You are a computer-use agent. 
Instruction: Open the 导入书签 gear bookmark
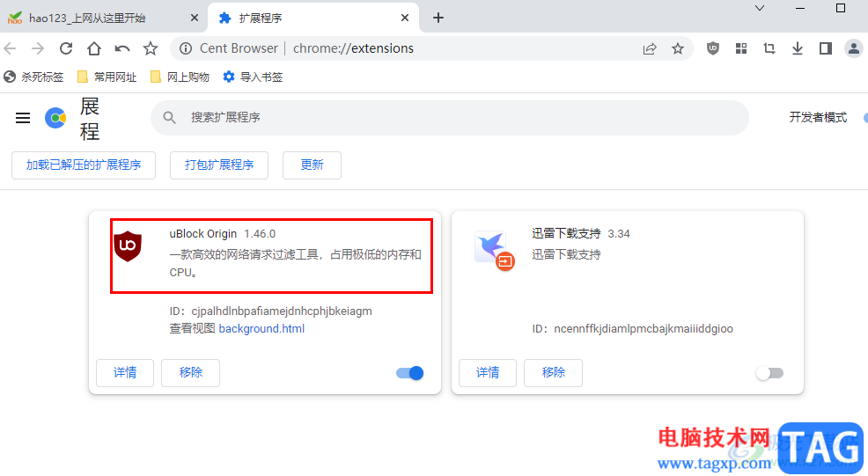click(253, 77)
